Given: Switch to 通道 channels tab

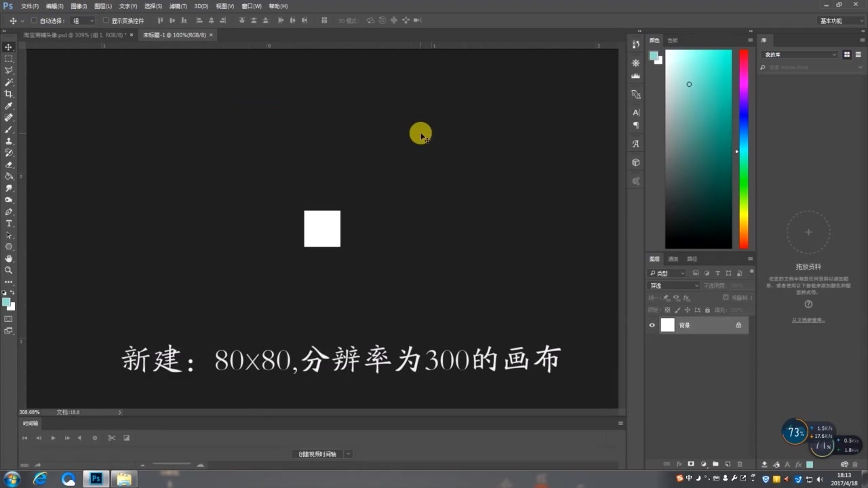Looking at the screenshot, I should 673,259.
